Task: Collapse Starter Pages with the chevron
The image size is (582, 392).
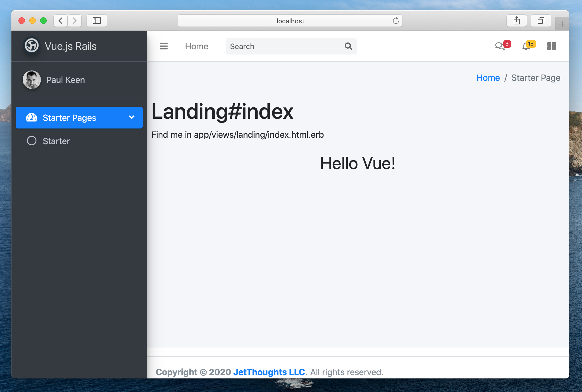Action: 132,117
